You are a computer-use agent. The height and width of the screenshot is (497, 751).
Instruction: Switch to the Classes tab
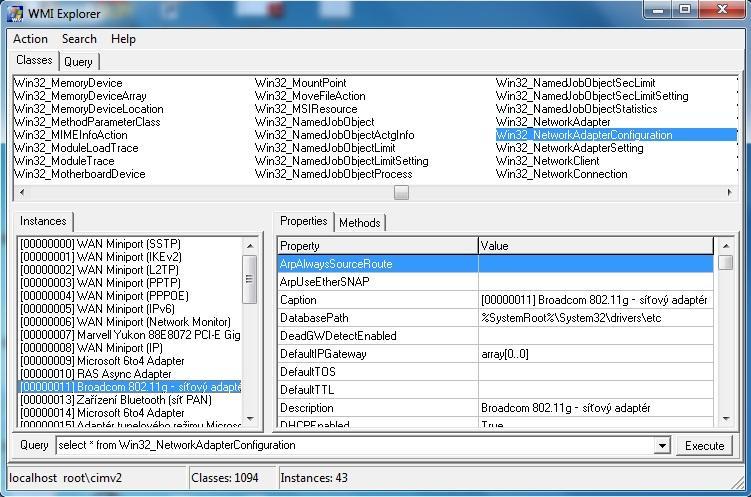click(x=34, y=60)
